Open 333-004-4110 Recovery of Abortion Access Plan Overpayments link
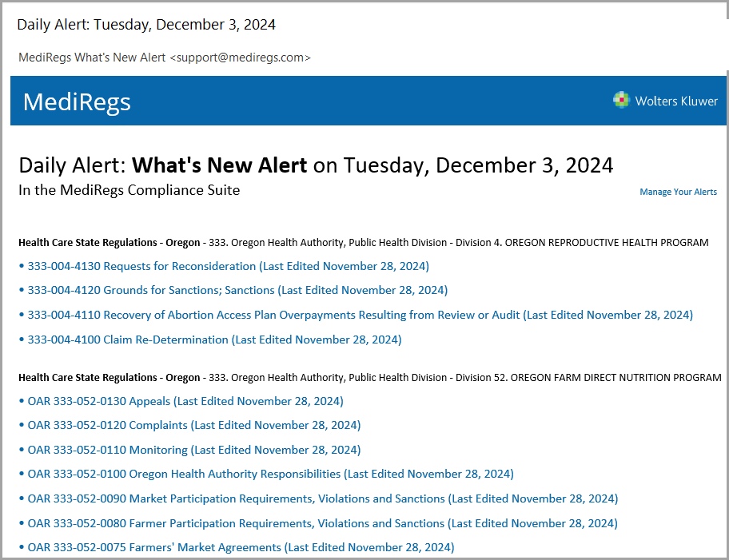This screenshot has width=729, height=560. coord(360,315)
